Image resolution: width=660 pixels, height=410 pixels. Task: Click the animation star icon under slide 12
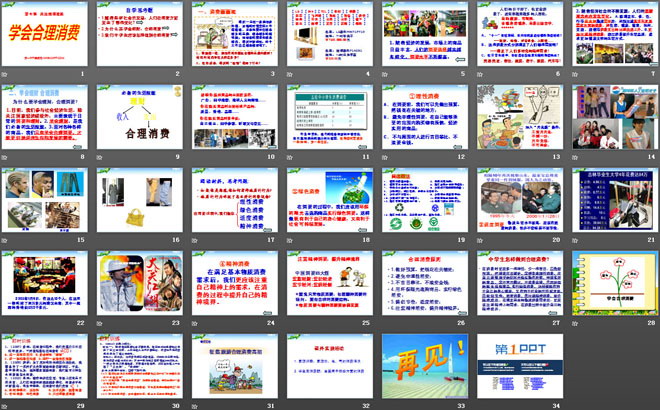coord(385,157)
